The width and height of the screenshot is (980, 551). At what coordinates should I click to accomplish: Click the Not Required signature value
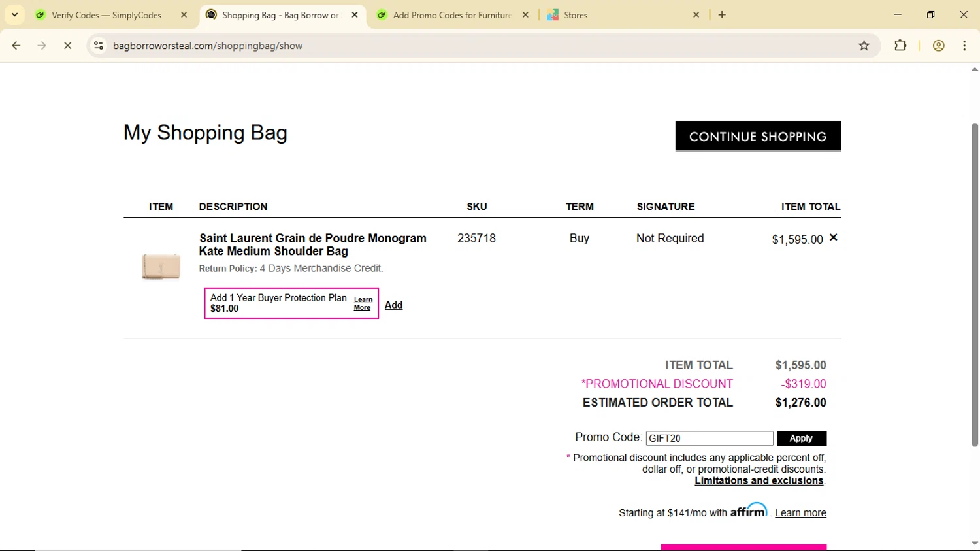pyautogui.click(x=670, y=239)
